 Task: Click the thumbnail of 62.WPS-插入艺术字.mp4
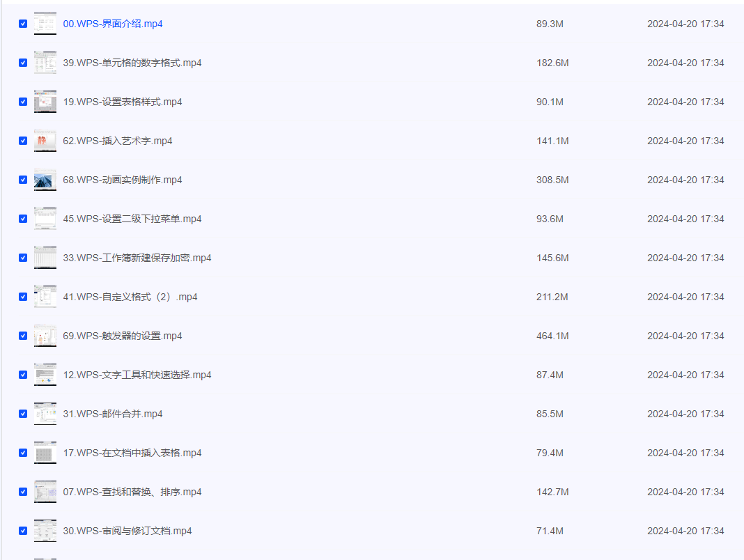[45, 141]
